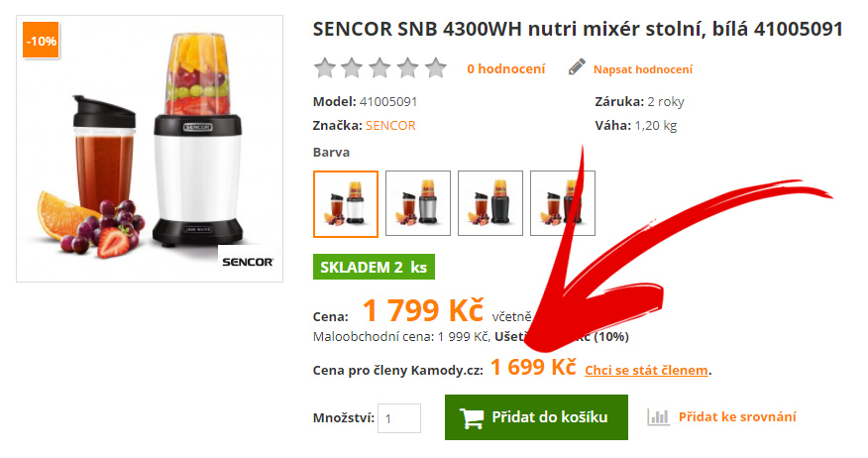Viewport: 868px width, 458px height.
Task: Click 'Přidat ke srovnání' link
Action: tap(737, 417)
